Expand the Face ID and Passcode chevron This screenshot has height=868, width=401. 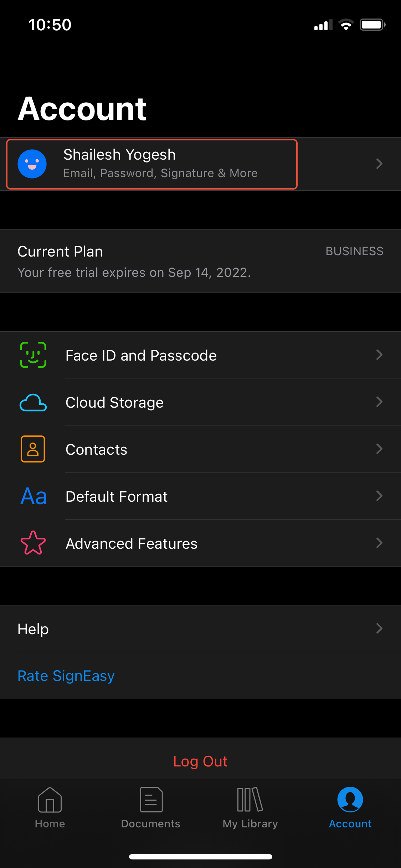click(379, 355)
